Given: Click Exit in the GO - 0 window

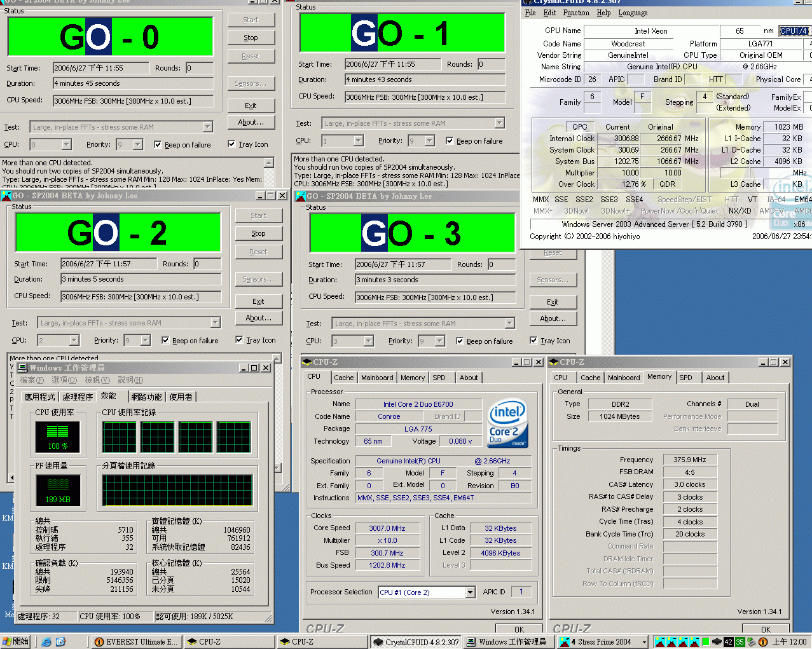Looking at the screenshot, I should tap(251, 106).
